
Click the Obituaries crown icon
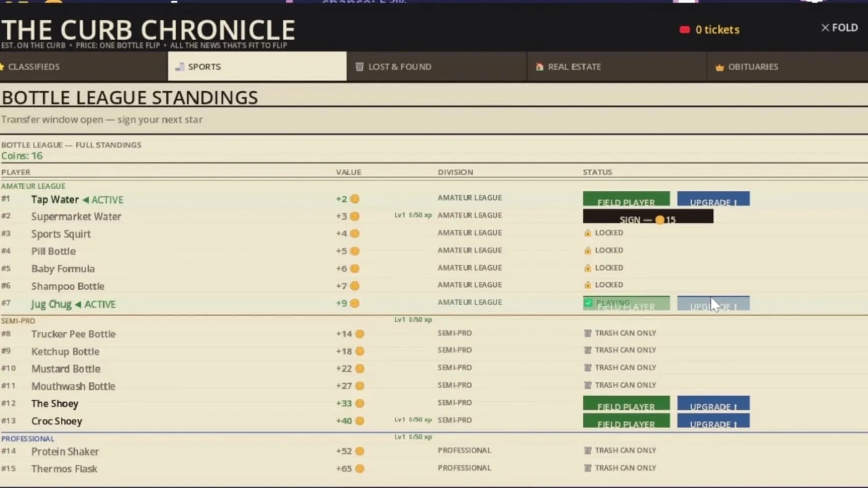click(720, 67)
